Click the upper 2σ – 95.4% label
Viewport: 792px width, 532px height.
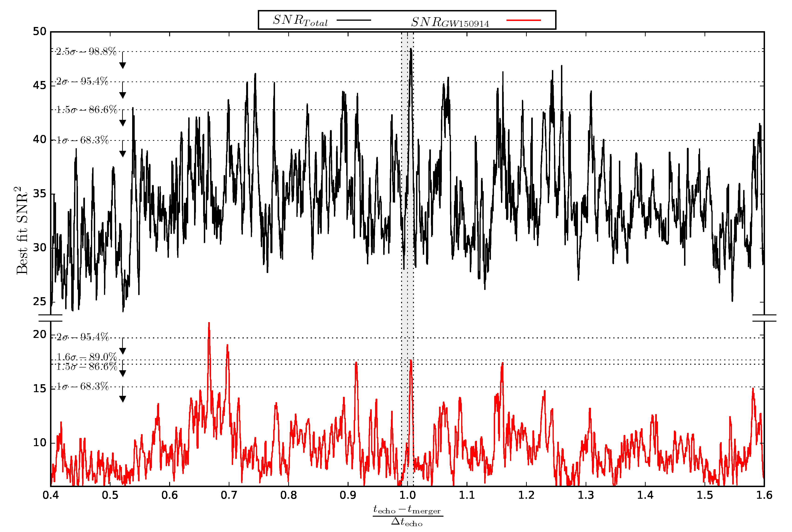(x=82, y=81)
